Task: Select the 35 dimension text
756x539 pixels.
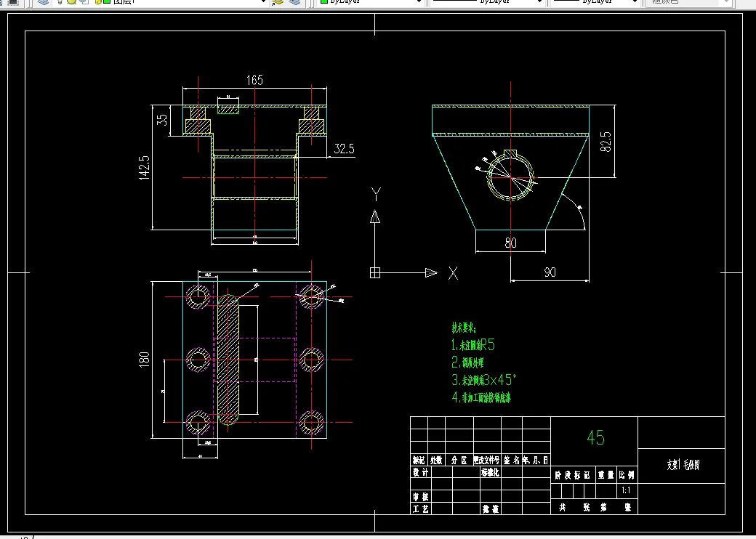Action: coord(163,119)
